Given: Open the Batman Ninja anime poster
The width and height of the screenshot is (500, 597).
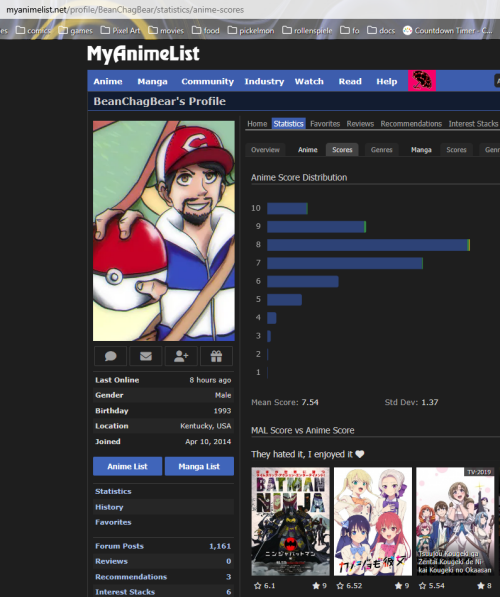Looking at the screenshot, I should 291,521.
